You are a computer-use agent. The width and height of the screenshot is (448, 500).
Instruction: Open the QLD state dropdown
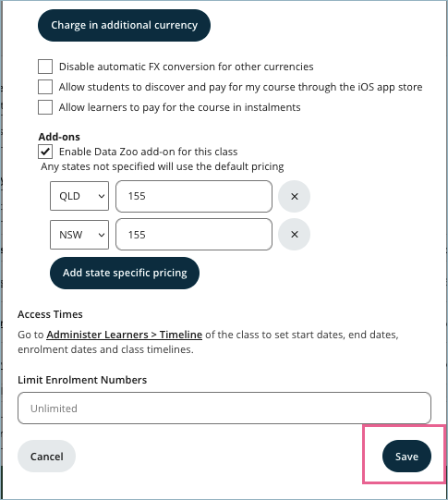click(x=79, y=196)
